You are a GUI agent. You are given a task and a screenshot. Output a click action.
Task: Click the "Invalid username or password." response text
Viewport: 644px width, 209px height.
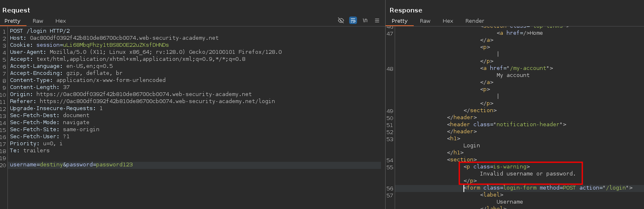[x=528, y=173]
